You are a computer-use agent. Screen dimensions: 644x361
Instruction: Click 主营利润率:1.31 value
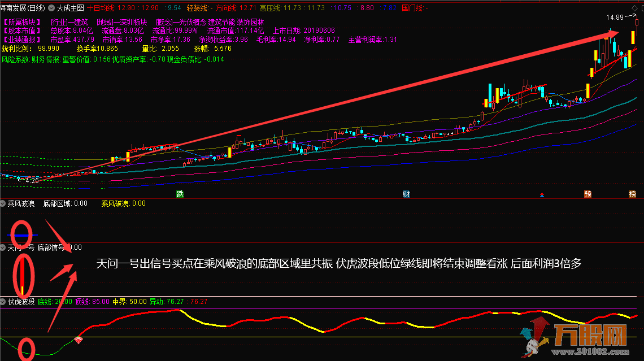pyautogui.click(x=372, y=40)
